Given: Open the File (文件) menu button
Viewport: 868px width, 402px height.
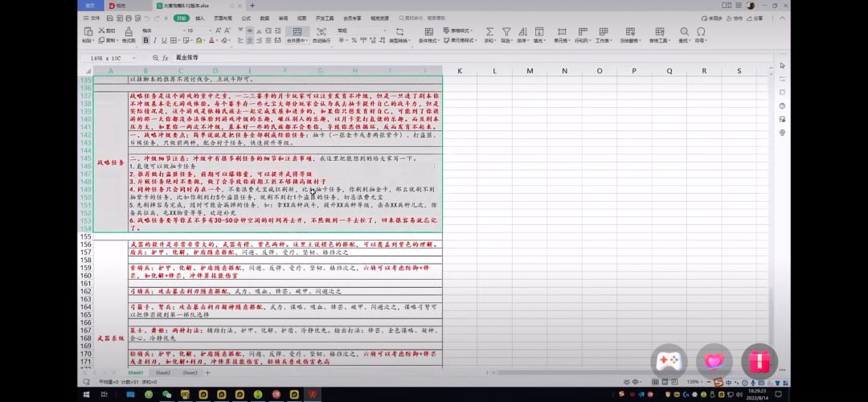Looking at the screenshot, I should click(x=92, y=18).
